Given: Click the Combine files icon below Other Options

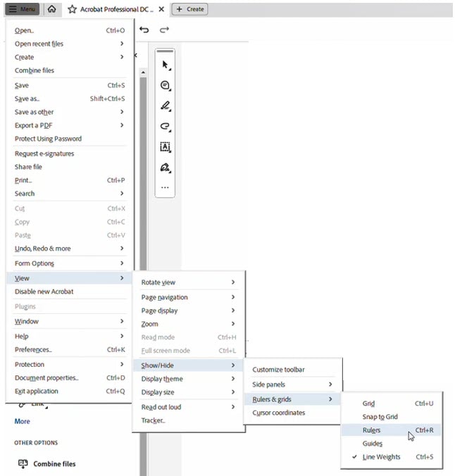Looking at the screenshot, I should point(23,464).
